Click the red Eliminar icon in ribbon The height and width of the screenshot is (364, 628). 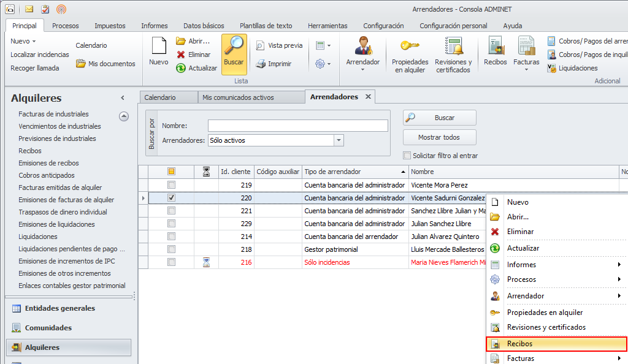point(181,55)
